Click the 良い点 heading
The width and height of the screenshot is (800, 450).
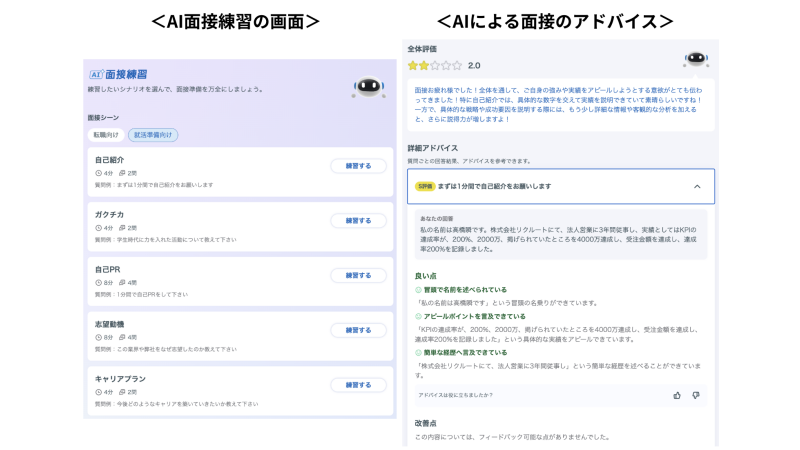(x=426, y=276)
